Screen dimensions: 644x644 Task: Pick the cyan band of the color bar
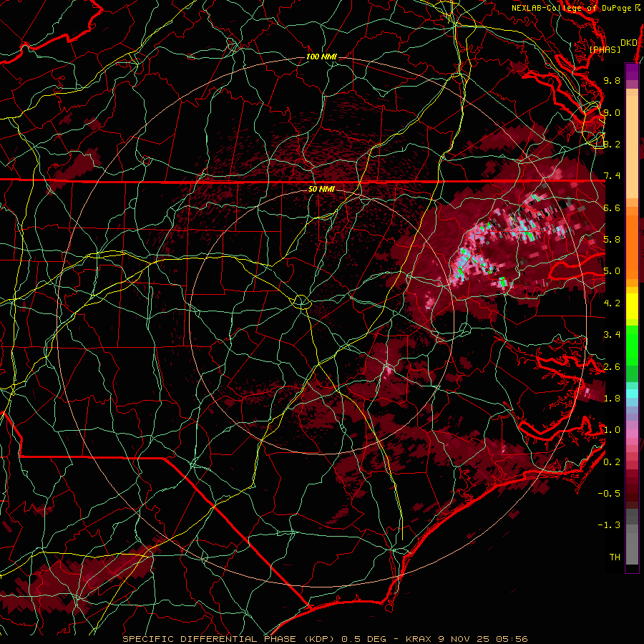click(x=632, y=394)
